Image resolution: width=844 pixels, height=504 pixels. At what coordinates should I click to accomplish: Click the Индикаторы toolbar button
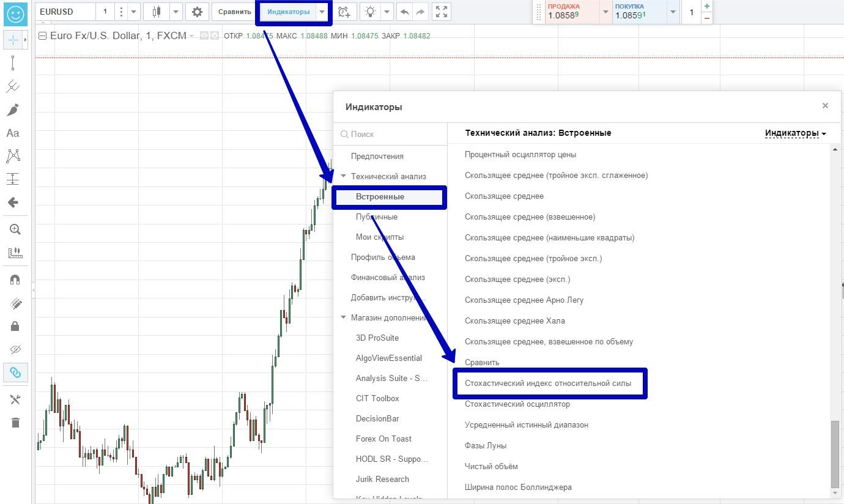288,12
